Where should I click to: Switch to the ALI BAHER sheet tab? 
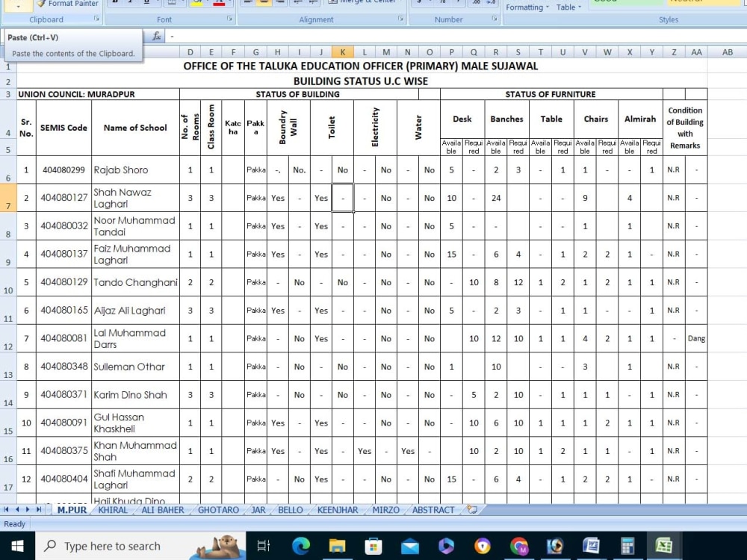tap(162, 509)
